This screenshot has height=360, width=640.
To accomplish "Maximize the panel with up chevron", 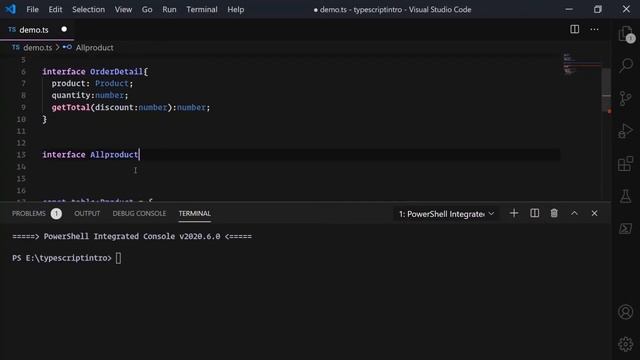I will pyautogui.click(x=574, y=213).
